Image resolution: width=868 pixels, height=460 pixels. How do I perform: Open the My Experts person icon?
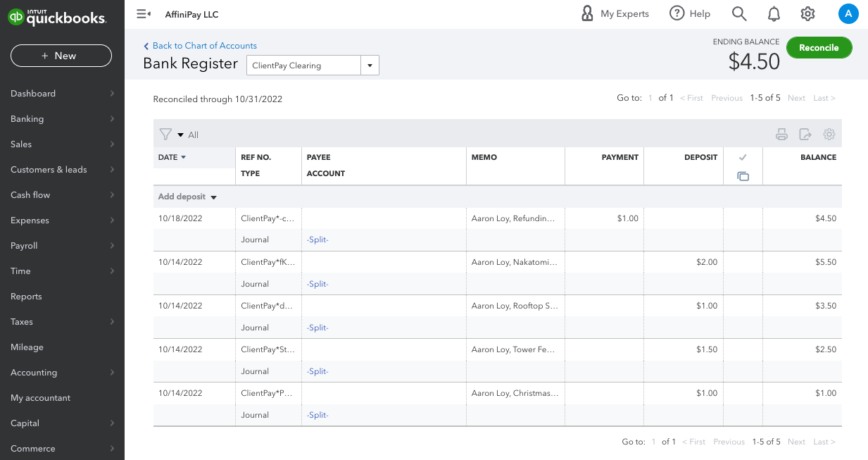587,13
